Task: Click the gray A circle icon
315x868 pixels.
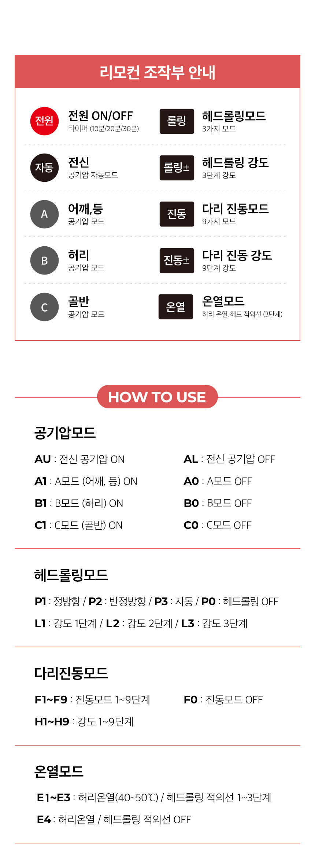Action: (x=44, y=214)
